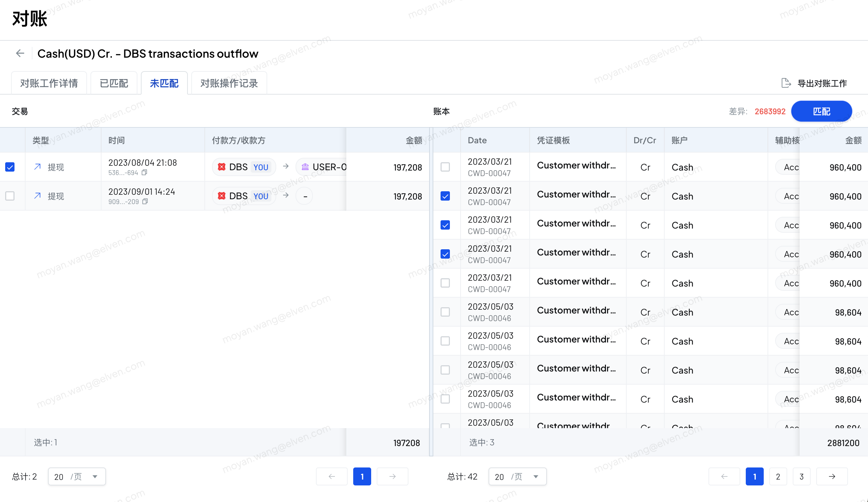The width and height of the screenshot is (868, 502).
Task: Open the 对账工作详情 tab
Action: point(49,83)
